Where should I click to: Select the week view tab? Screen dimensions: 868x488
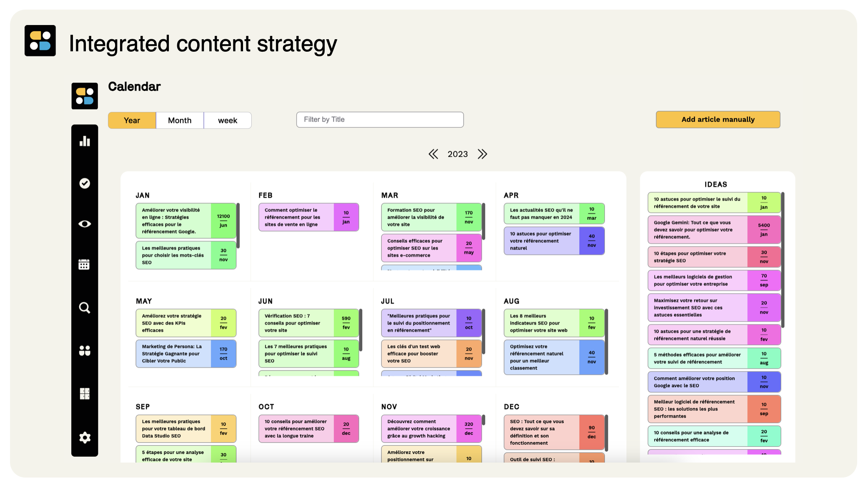coord(227,121)
